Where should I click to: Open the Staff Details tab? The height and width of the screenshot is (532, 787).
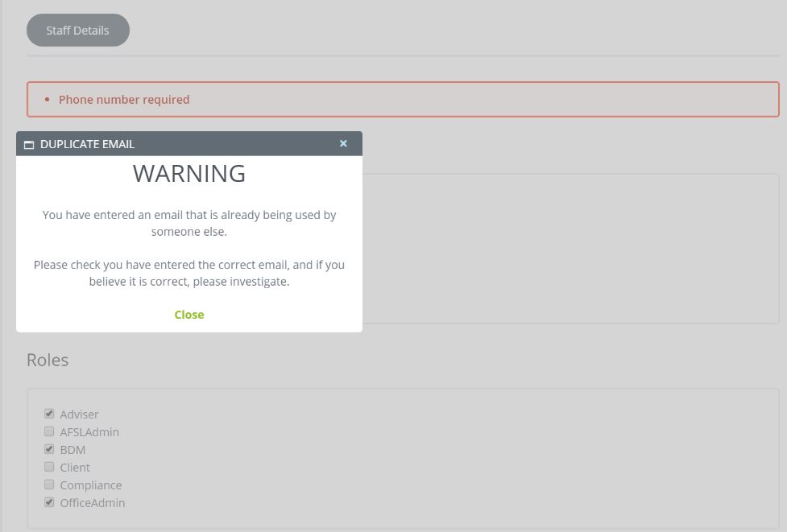tap(78, 31)
